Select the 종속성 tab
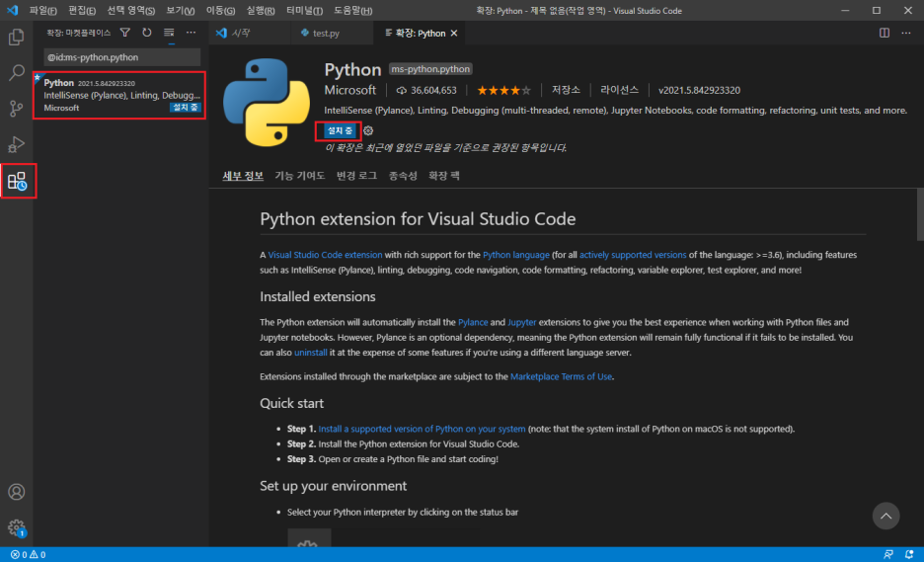Viewport: 924px width, 562px height. (x=403, y=176)
